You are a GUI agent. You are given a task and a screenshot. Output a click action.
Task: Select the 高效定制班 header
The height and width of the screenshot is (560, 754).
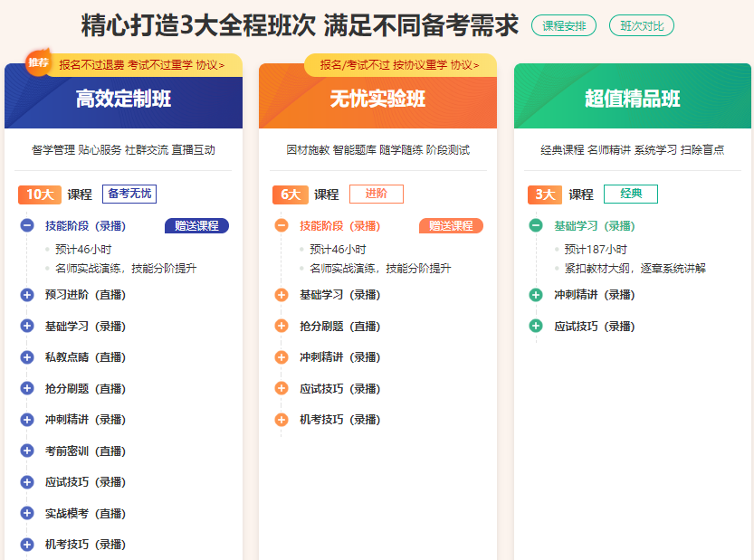123,99
